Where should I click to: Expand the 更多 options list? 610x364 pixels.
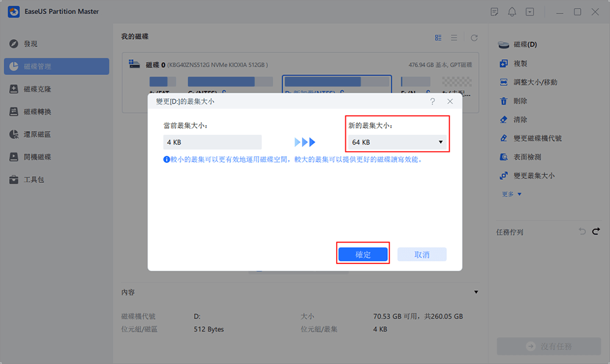512,194
